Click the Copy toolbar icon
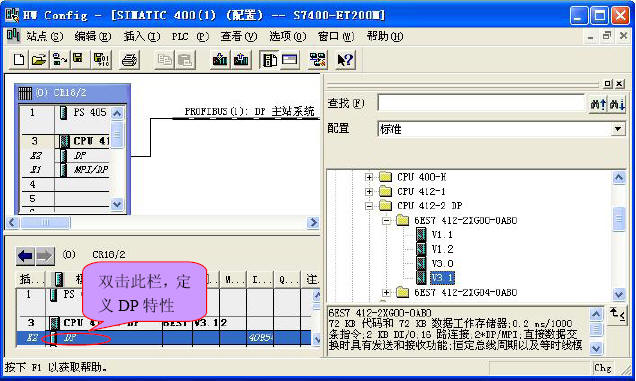 click(x=164, y=60)
